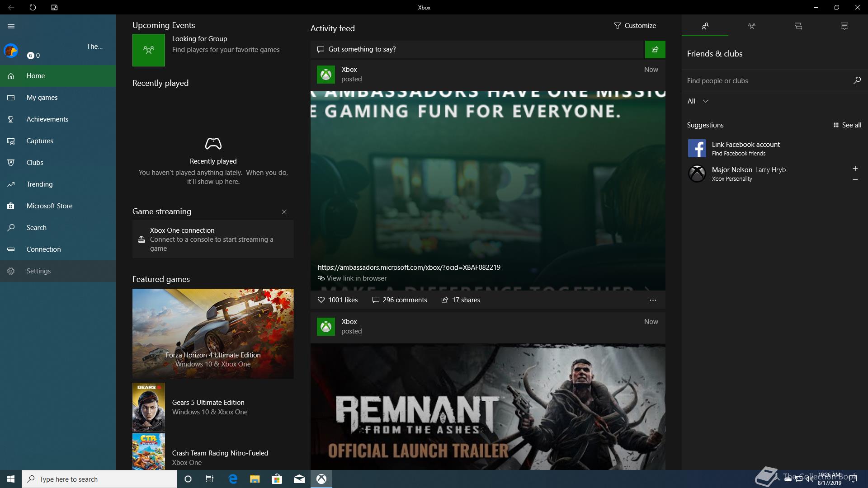Screen dimensions: 868x488
Task: Click the gamerscore G icon
Action: [30, 56]
